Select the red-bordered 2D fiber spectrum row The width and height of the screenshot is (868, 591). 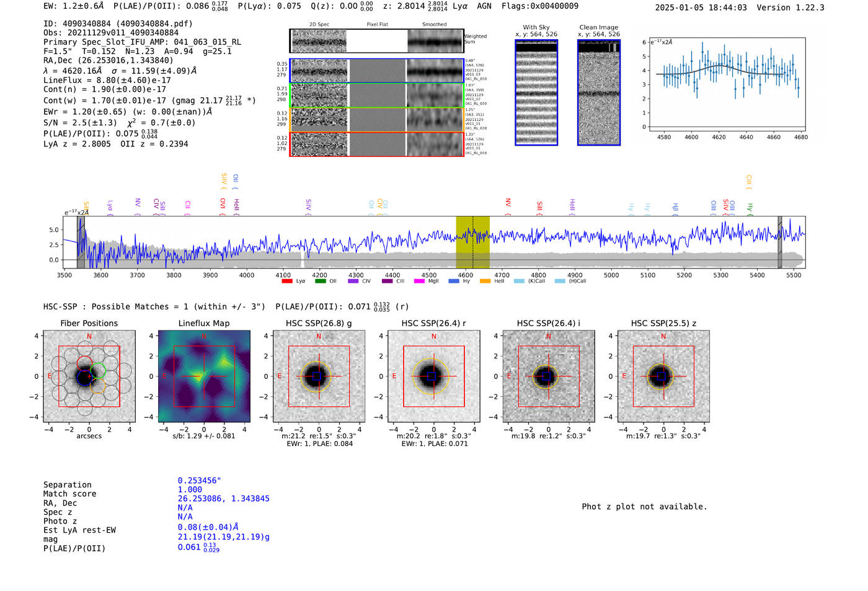point(377,144)
